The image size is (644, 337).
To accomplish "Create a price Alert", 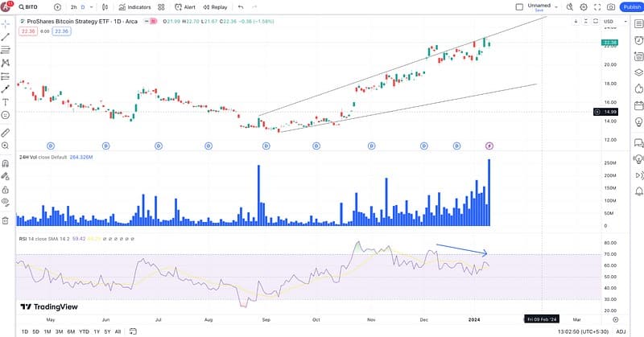I will click(x=185, y=6).
